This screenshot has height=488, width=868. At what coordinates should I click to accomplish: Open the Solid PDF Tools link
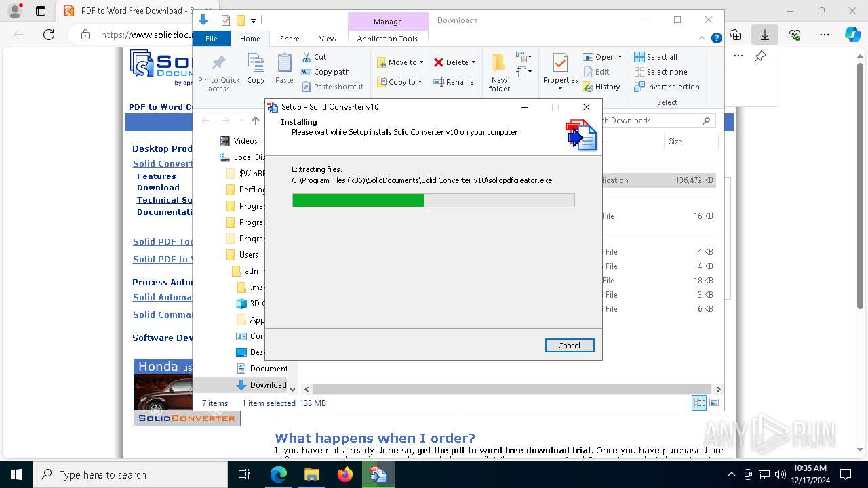tap(163, 241)
